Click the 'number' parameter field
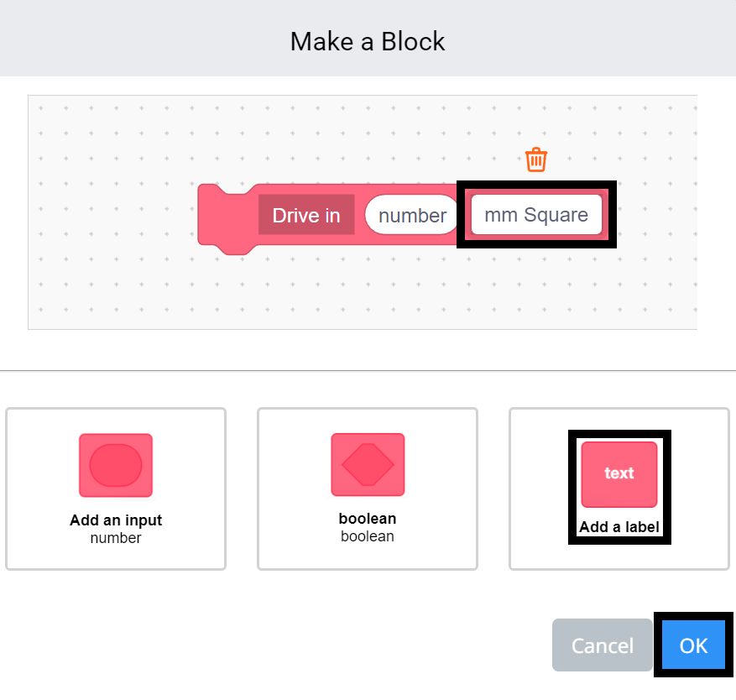736x700 pixels. (410, 215)
